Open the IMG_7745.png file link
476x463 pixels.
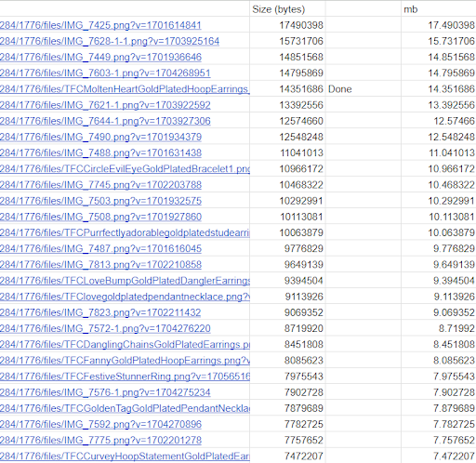[x=100, y=185]
